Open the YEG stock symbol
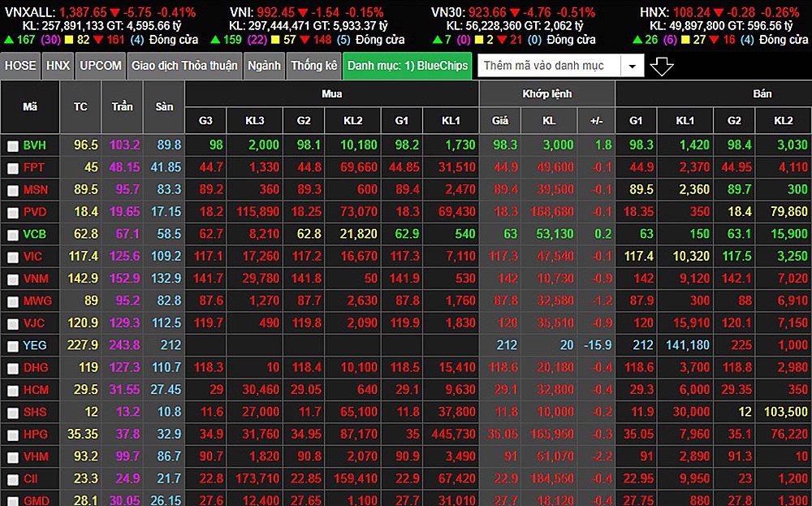The height and width of the screenshot is (506, 812). point(35,345)
